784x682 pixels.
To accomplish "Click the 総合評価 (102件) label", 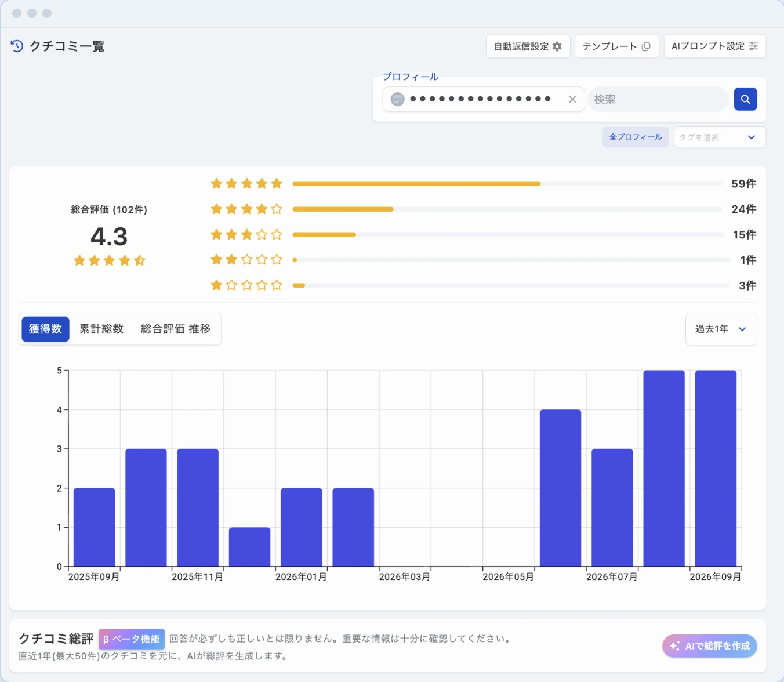I will pyautogui.click(x=109, y=209).
